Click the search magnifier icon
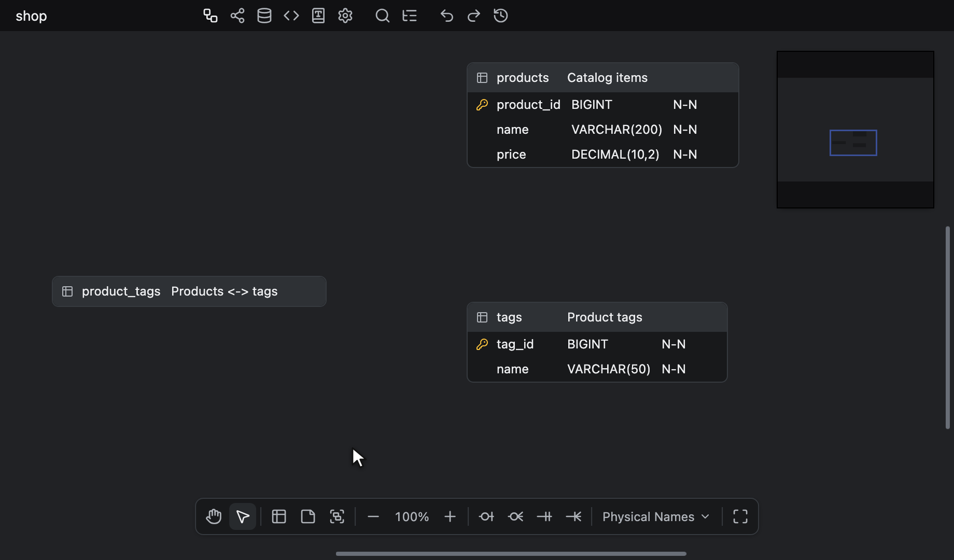 tap(383, 16)
